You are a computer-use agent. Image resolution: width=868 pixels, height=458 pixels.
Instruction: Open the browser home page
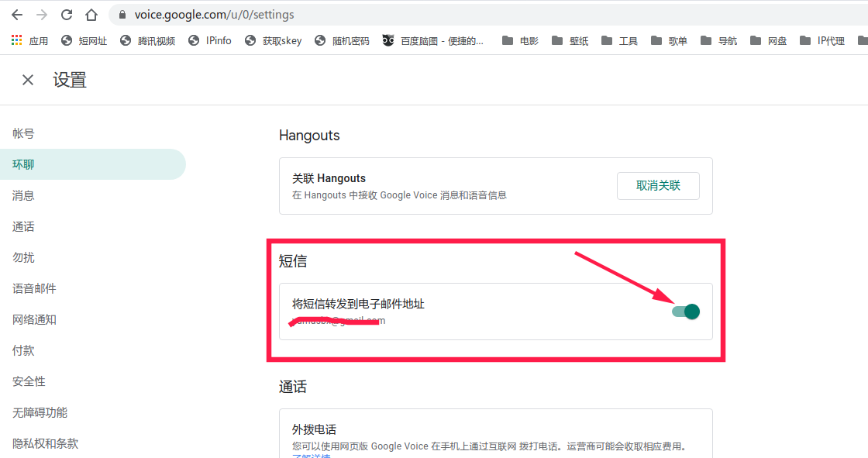(x=91, y=15)
